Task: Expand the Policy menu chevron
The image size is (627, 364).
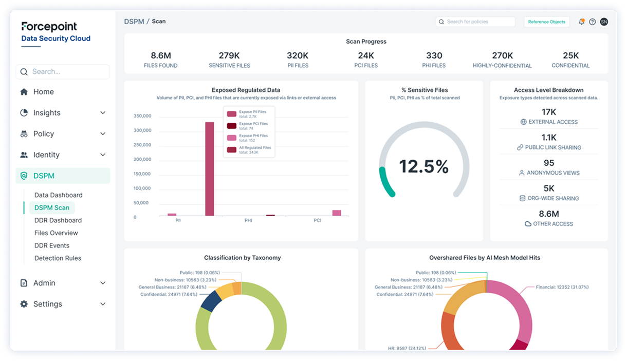Action: coord(103,134)
